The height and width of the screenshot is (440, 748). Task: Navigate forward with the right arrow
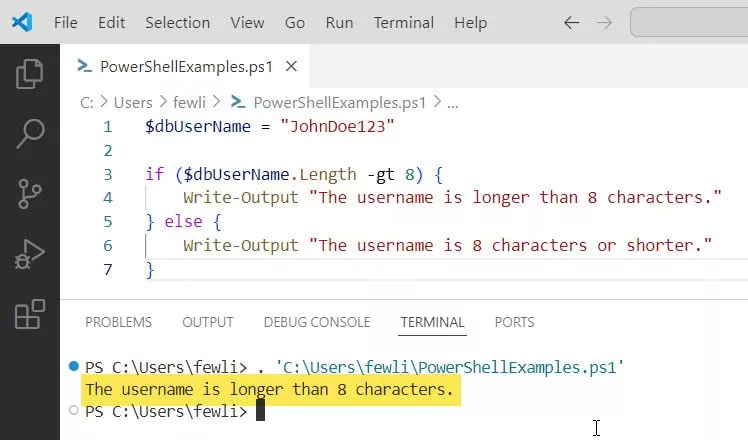point(603,22)
